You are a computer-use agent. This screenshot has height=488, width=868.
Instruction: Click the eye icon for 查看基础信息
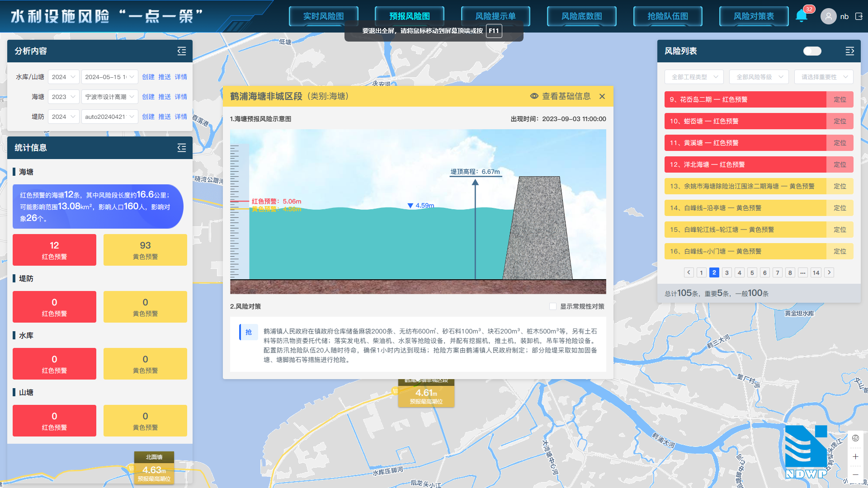point(534,96)
